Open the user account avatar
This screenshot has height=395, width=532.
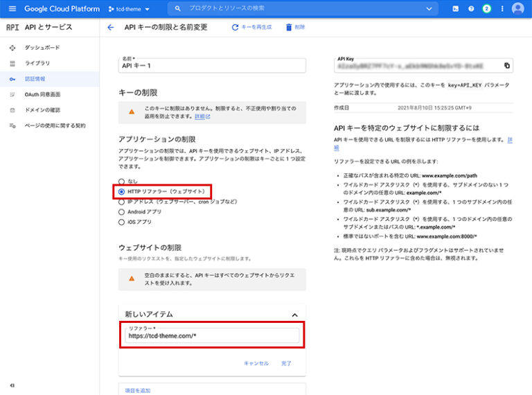coord(517,8)
